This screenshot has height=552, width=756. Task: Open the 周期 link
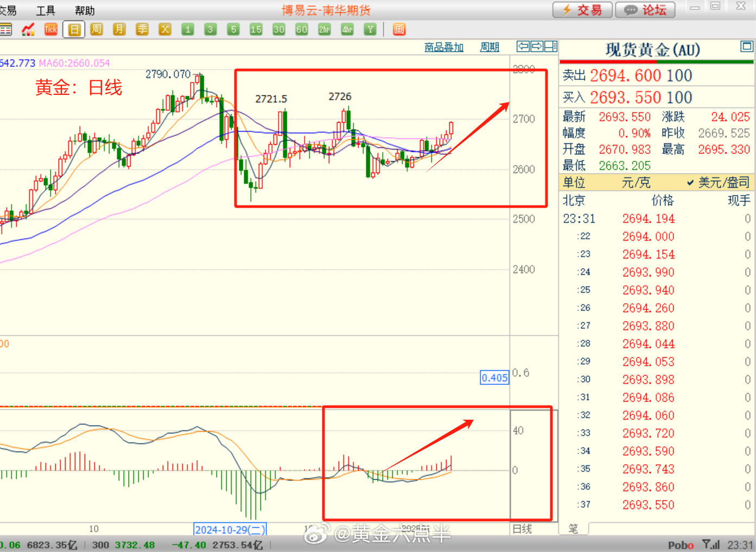pyautogui.click(x=490, y=47)
